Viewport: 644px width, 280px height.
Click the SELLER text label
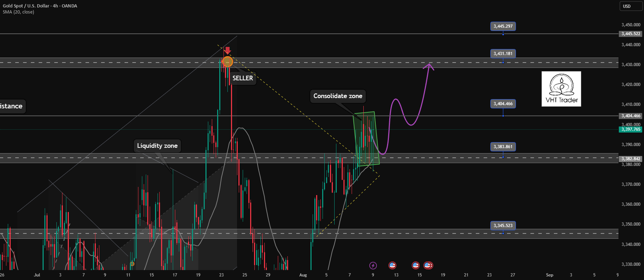coord(243,78)
